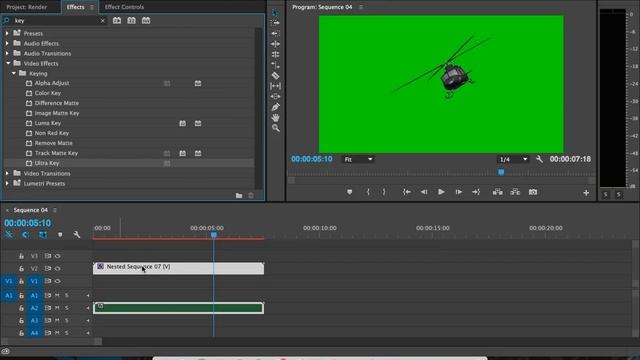Solo audio track A2
Image resolution: width=640 pixels, height=360 pixels.
(x=67, y=308)
